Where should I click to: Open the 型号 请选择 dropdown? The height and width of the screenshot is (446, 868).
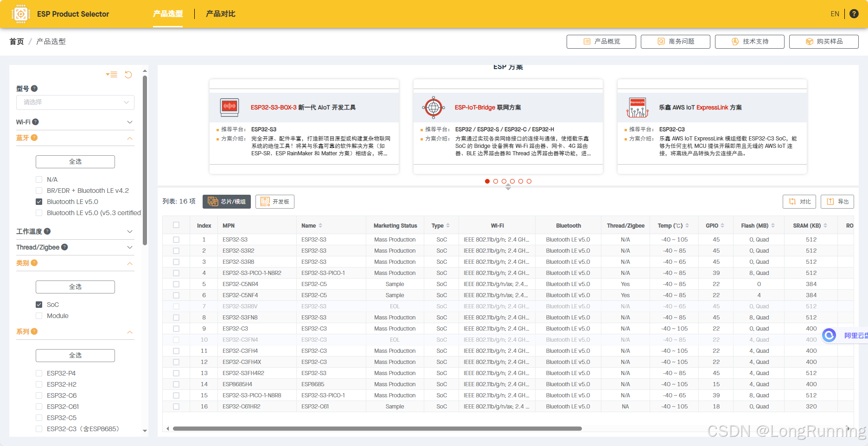pyautogui.click(x=75, y=102)
